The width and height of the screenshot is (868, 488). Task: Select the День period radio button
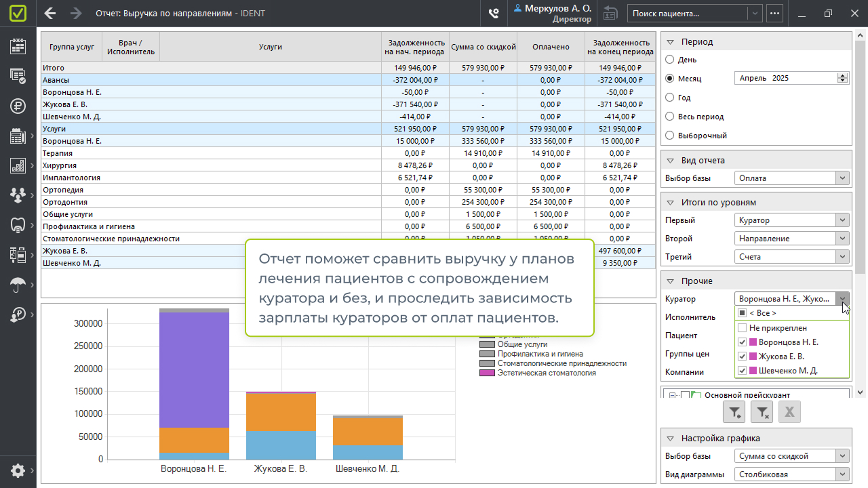pos(670,60)
